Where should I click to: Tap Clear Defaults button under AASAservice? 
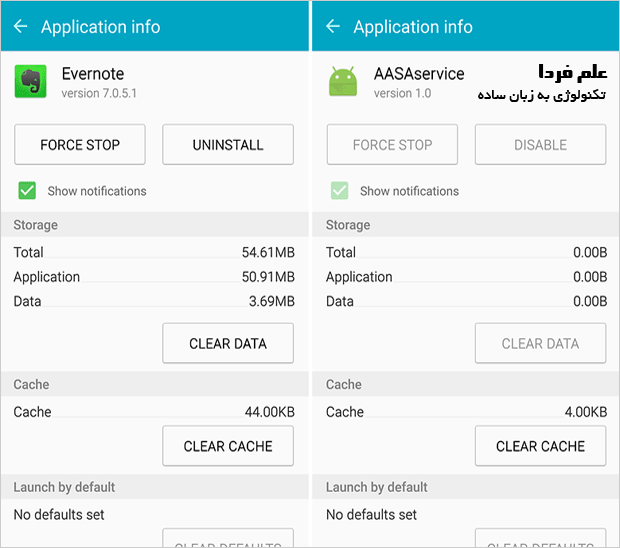point(540,540)
